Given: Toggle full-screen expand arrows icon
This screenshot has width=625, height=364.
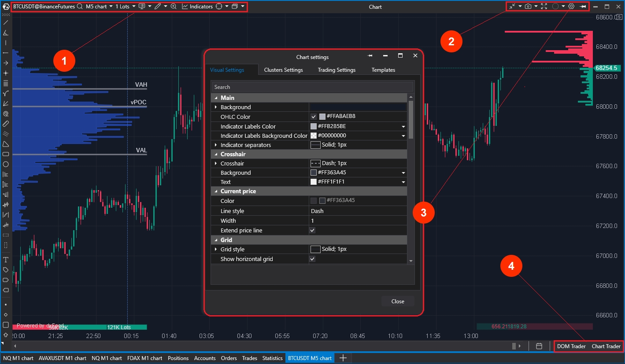Looking at the screenshot, I should pyautogui.click(x=544, y=7).
